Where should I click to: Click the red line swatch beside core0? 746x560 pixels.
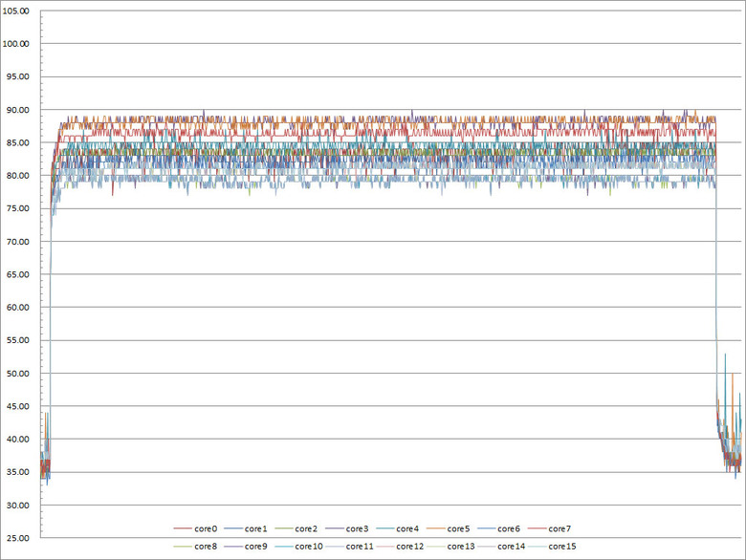point(183,528)
